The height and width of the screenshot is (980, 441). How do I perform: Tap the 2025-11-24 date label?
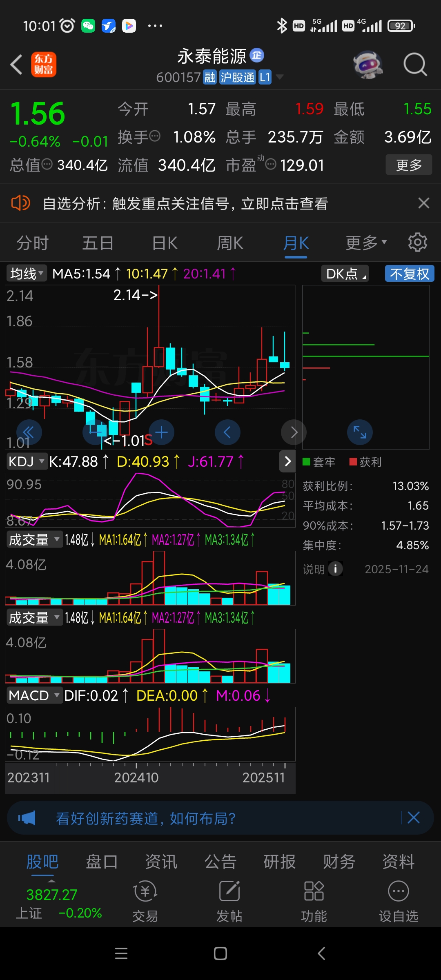pos(396,569)
